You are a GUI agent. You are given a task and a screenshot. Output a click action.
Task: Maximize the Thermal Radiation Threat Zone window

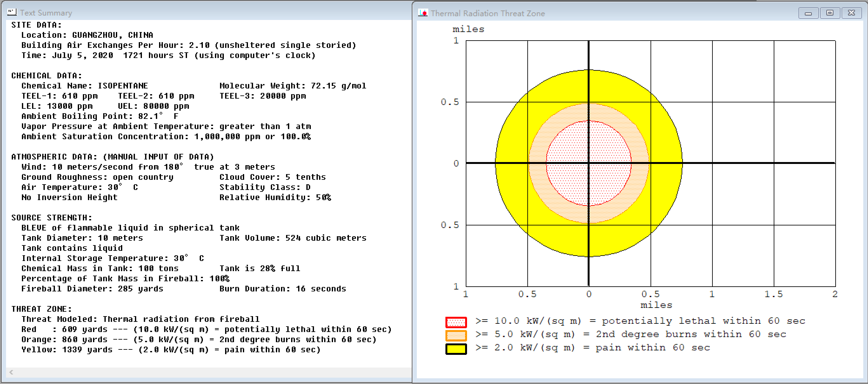click(x=830, y=13)
